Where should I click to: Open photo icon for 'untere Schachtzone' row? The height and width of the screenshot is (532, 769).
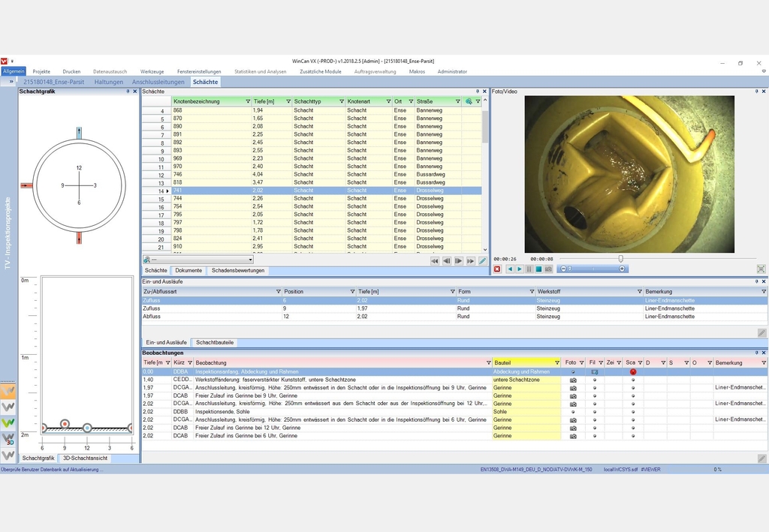click(573, 380)
